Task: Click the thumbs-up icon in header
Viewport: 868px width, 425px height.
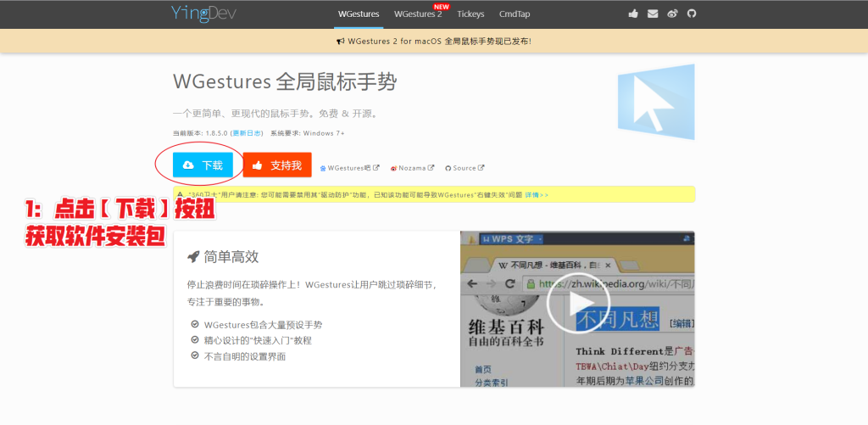Action: 633,14
